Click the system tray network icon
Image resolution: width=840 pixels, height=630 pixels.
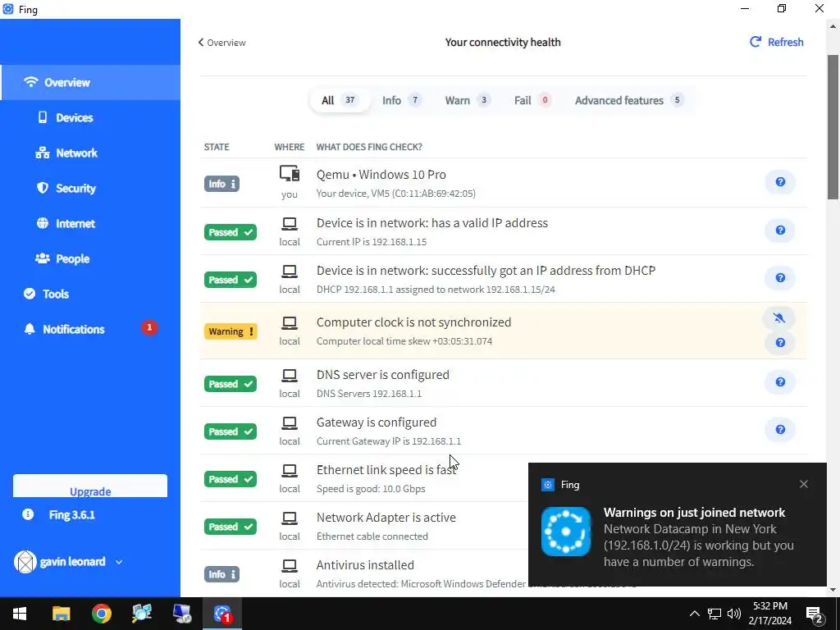tap(714, 614)
